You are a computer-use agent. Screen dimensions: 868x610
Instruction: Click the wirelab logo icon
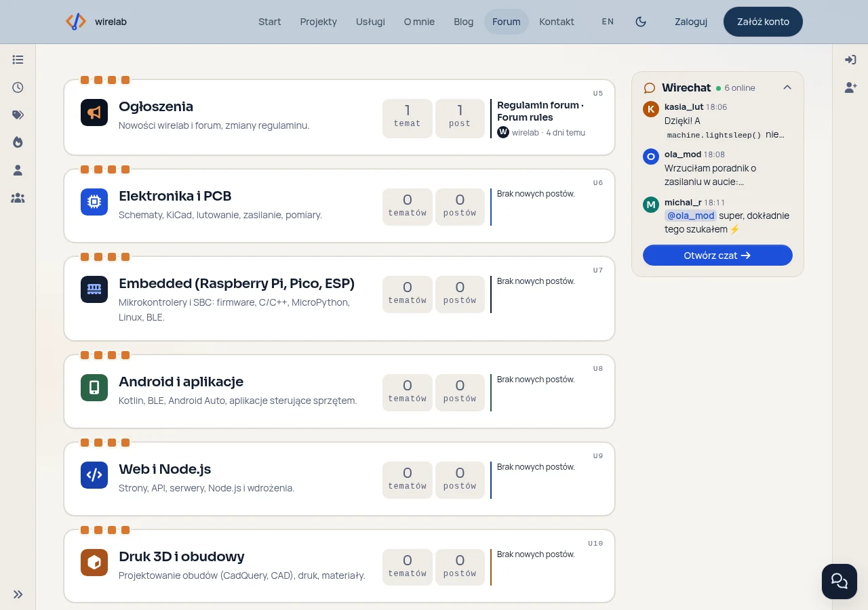(x=76, y=22)
